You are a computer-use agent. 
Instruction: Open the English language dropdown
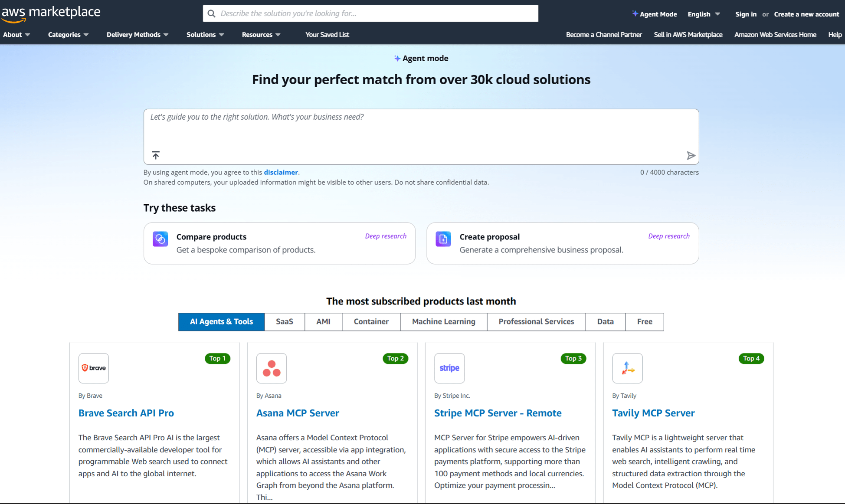[703, 14]
